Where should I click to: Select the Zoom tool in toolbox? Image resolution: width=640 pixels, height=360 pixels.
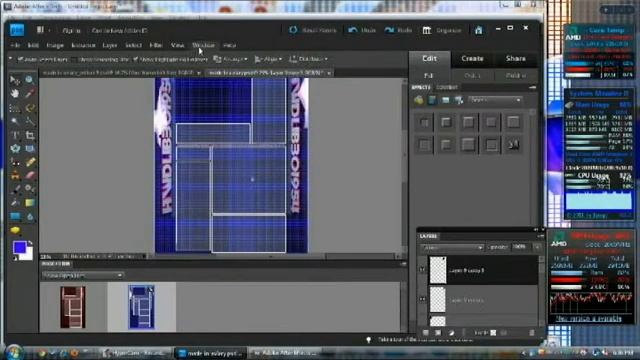[x=29, y=80]
